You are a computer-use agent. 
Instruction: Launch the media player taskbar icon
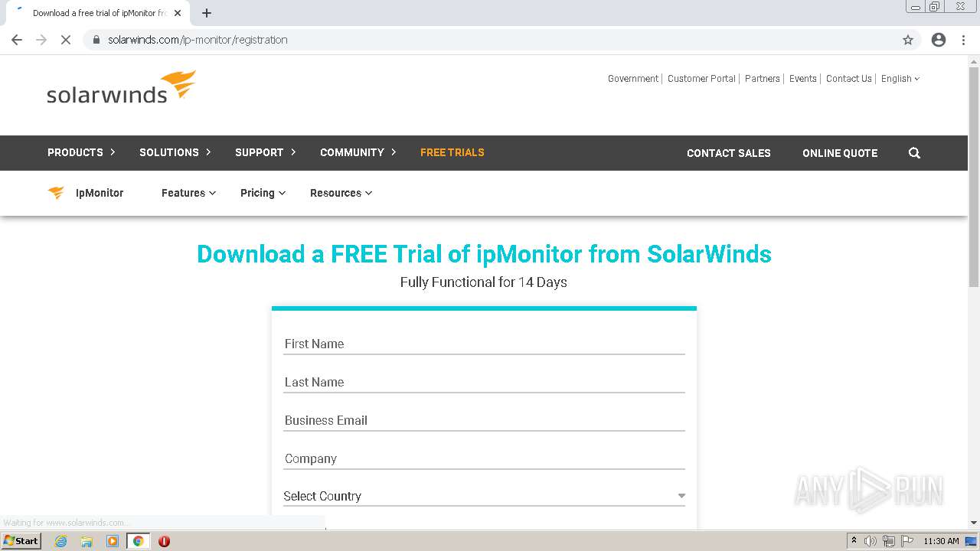pos(113,541)
